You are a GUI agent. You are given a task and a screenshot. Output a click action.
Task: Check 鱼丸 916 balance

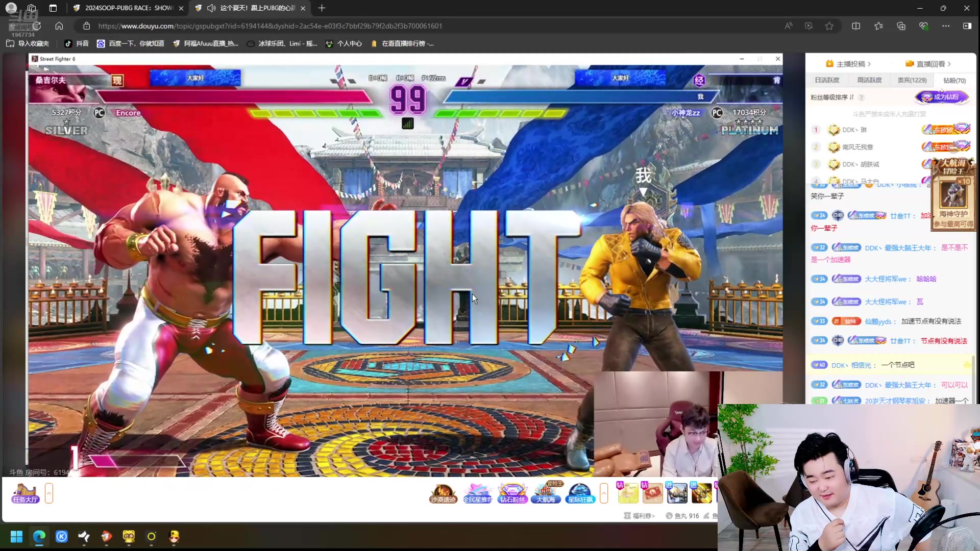[682, 516]
